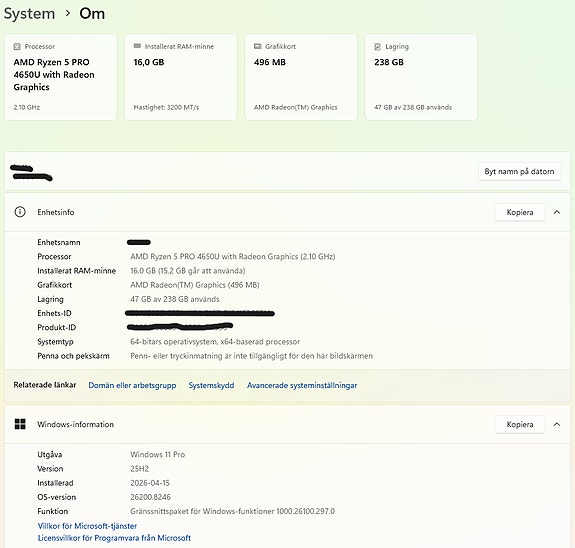Select the Om breadcrumb title

[x=92, y=14]
